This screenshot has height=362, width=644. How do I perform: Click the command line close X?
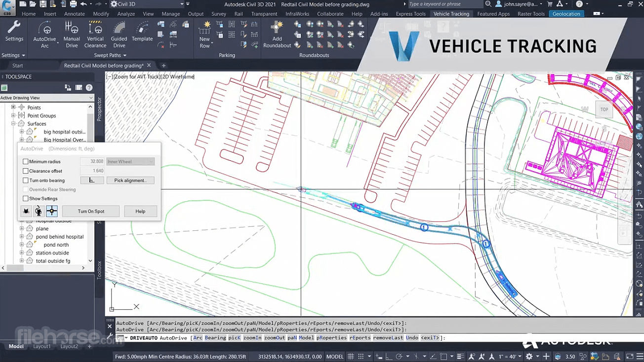pos(110,326)
